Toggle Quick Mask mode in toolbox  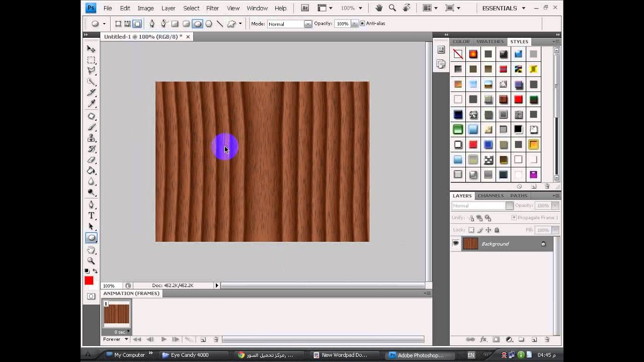click(x=91, y=296)
